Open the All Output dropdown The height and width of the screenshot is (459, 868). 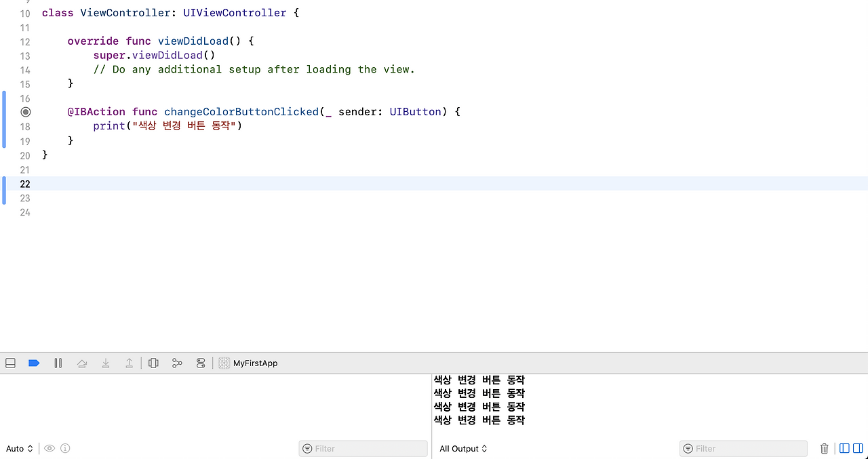(463, 449)
